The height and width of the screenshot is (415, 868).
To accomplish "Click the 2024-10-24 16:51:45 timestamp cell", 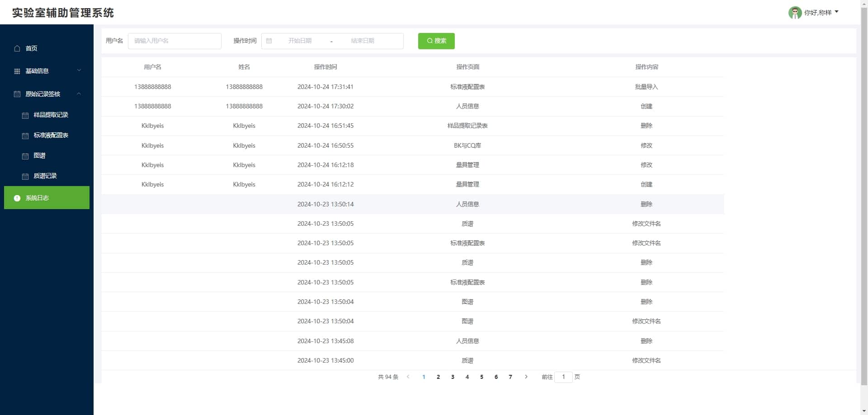I will tap(325, 126).
